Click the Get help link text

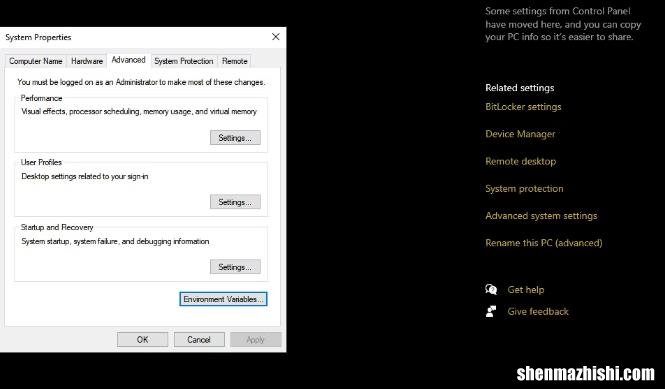[x=526, y=290]
